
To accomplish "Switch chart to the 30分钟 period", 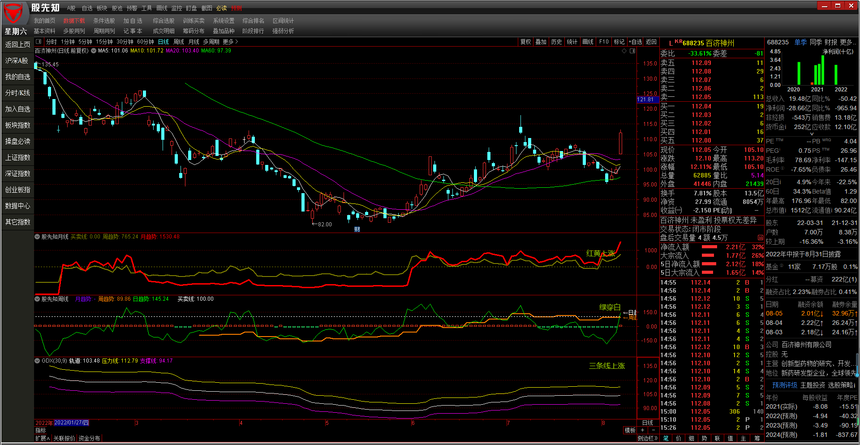I will 125,42.
